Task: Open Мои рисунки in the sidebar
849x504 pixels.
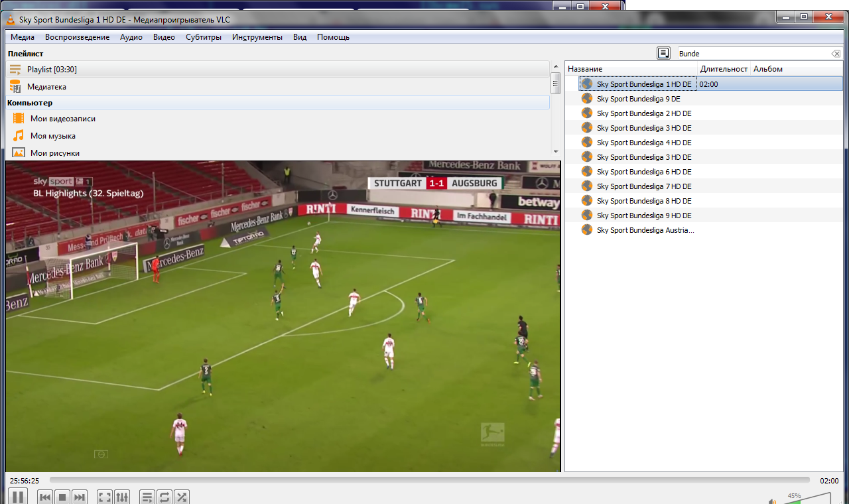Action: coord(277,153)
